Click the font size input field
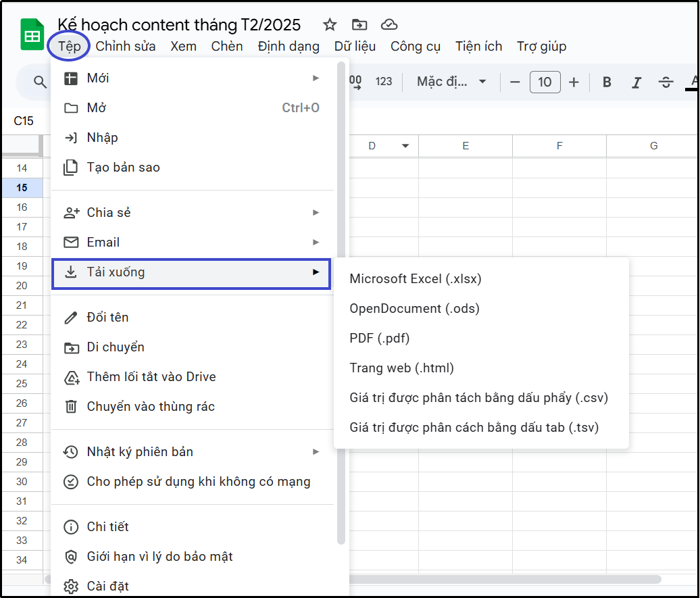Viewport: 700px width, 598px height. pos(545,82)
